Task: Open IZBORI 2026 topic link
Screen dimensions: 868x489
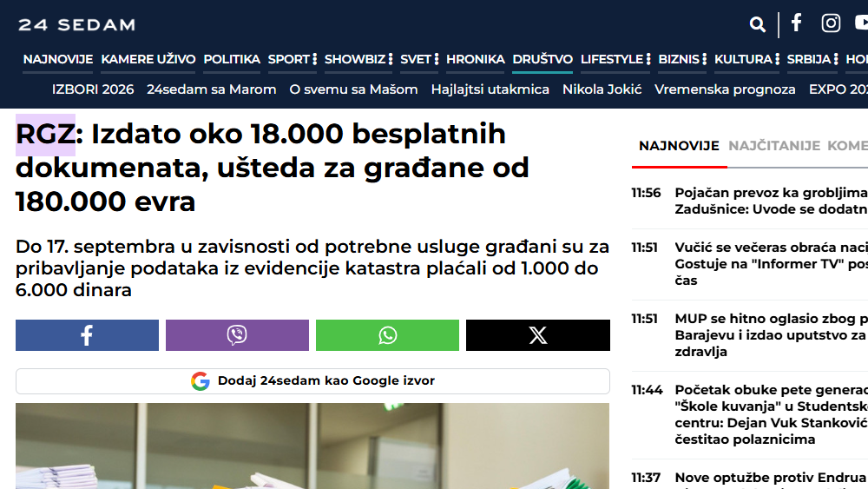Action: tap(93, 89)
